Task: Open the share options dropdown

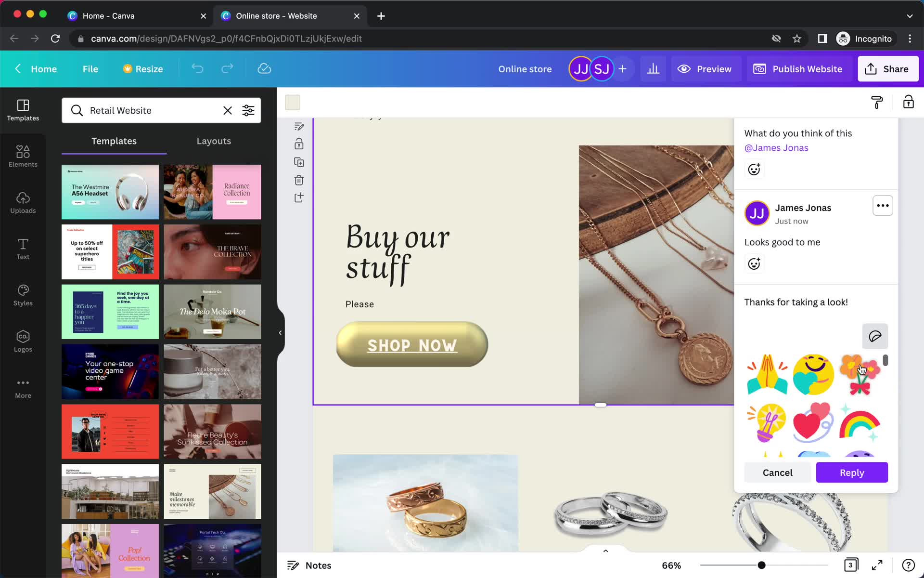Action: [x=888, y=68]
